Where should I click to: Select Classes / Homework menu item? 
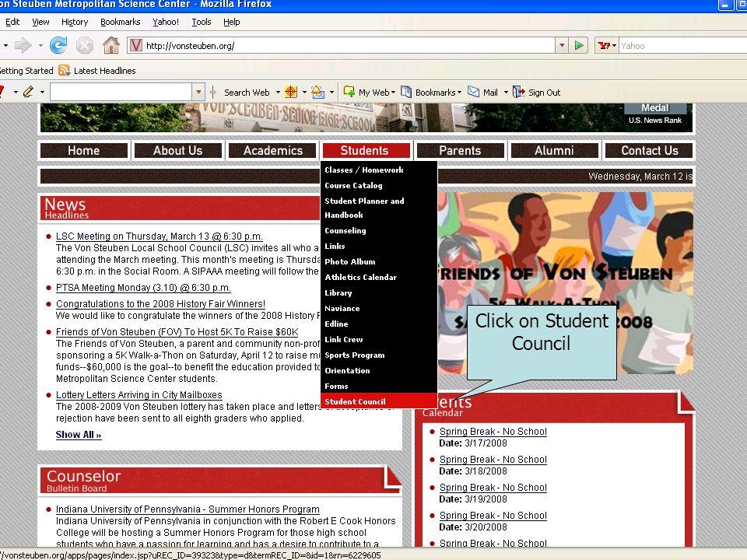(x=379, y=170)
